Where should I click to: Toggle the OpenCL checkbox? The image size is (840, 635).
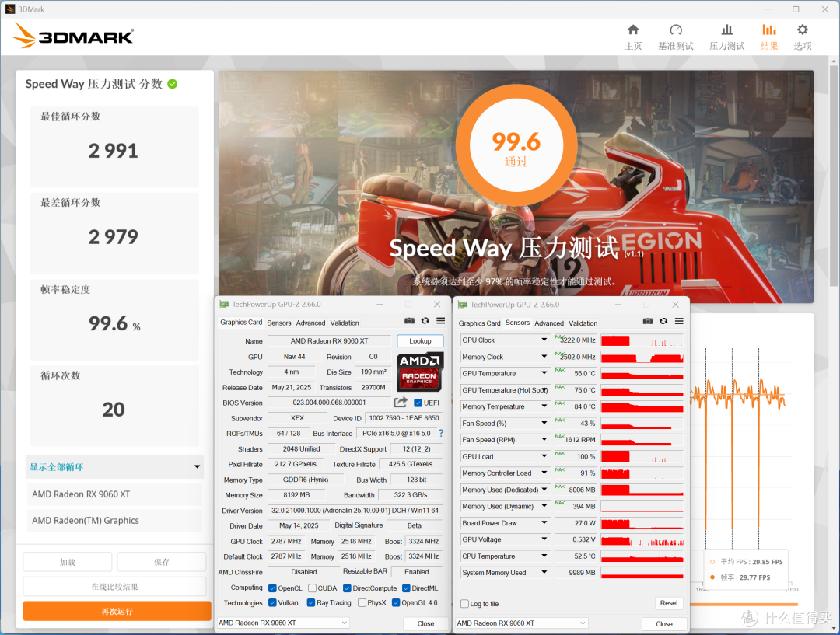click(273, 588)
